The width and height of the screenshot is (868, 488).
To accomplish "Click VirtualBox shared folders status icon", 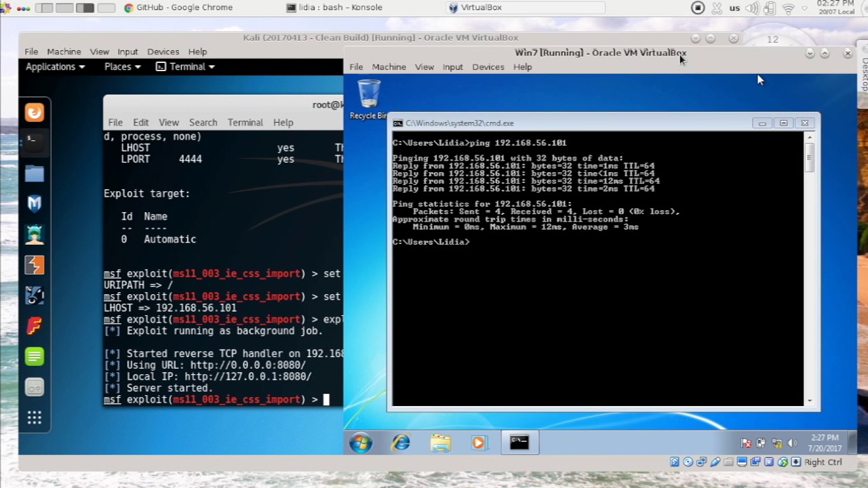I will pyautogui.click(x=728, y=462).
